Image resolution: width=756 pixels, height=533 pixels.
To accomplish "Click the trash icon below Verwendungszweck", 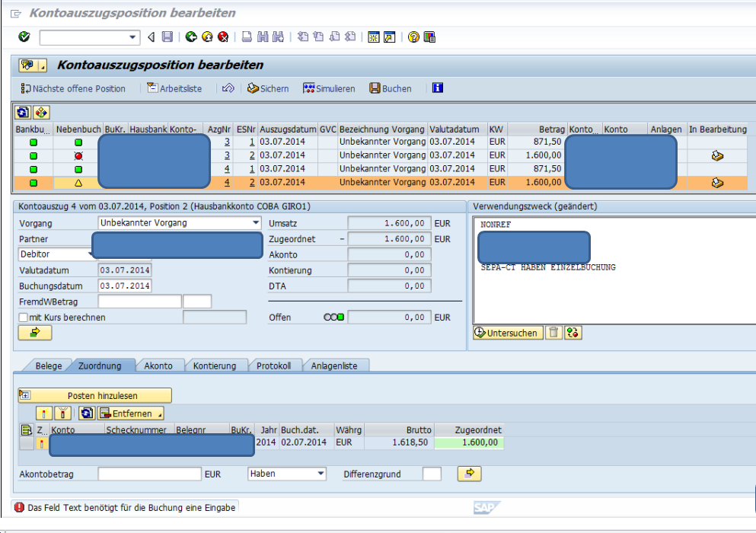I will tap(553, 333).
